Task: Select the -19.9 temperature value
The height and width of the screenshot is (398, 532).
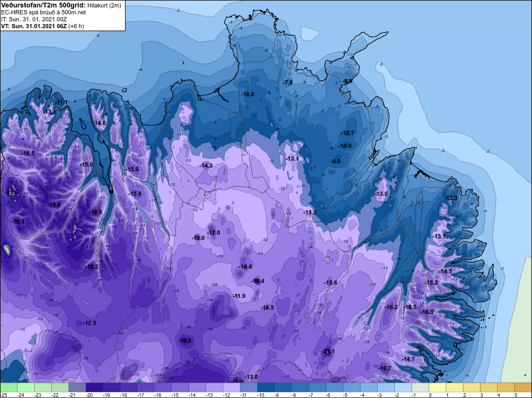Action: [x=18, y=221]
